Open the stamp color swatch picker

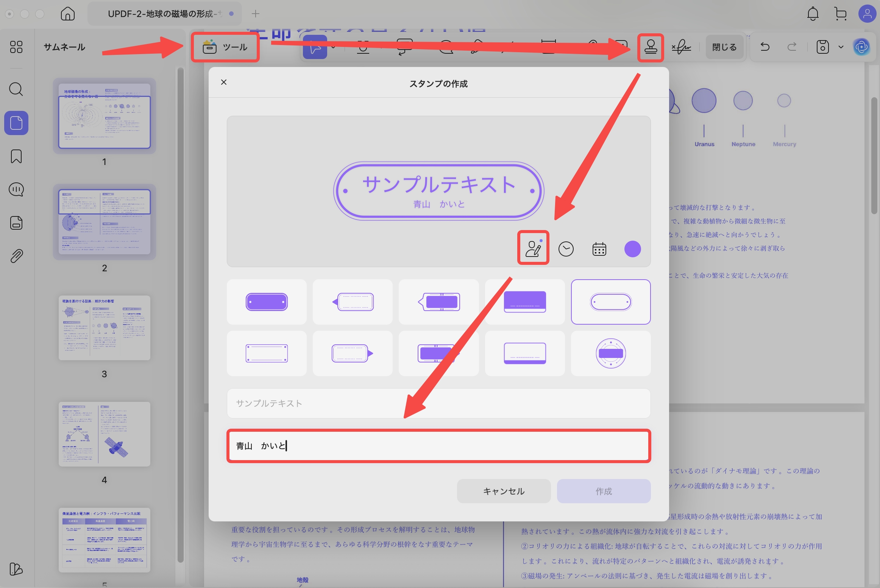pyautogui.click(x=632, y=249)
